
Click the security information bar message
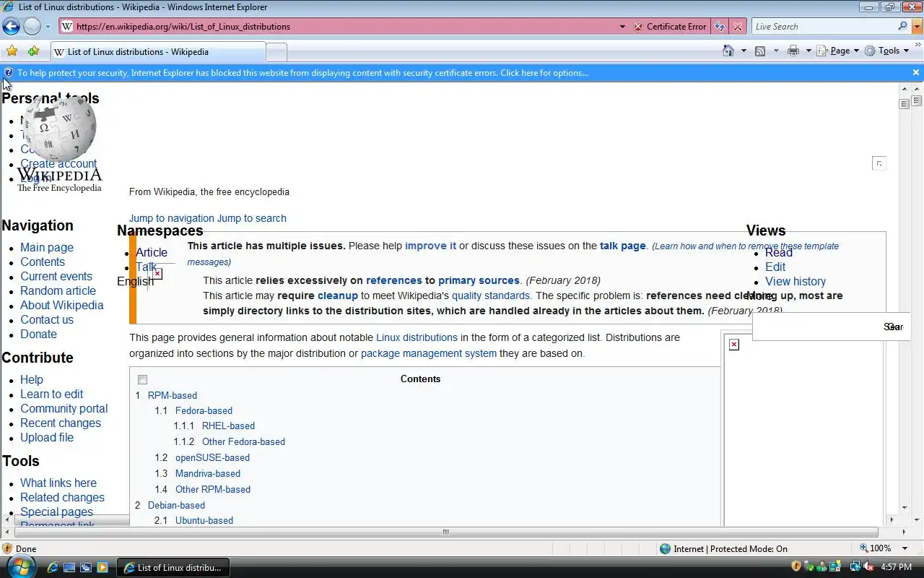pyautogui.click(x=302, y=73)
